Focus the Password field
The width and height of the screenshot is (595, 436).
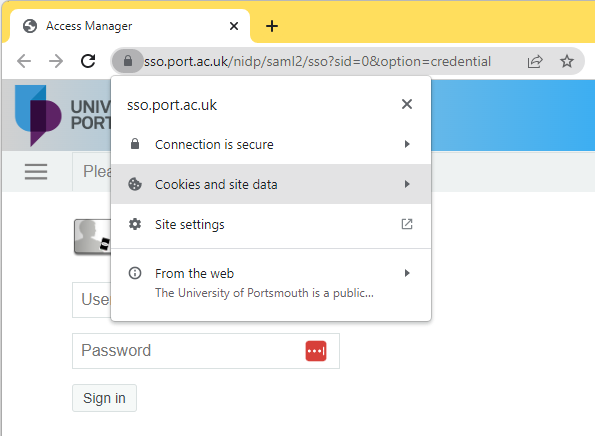pos(206,351)
